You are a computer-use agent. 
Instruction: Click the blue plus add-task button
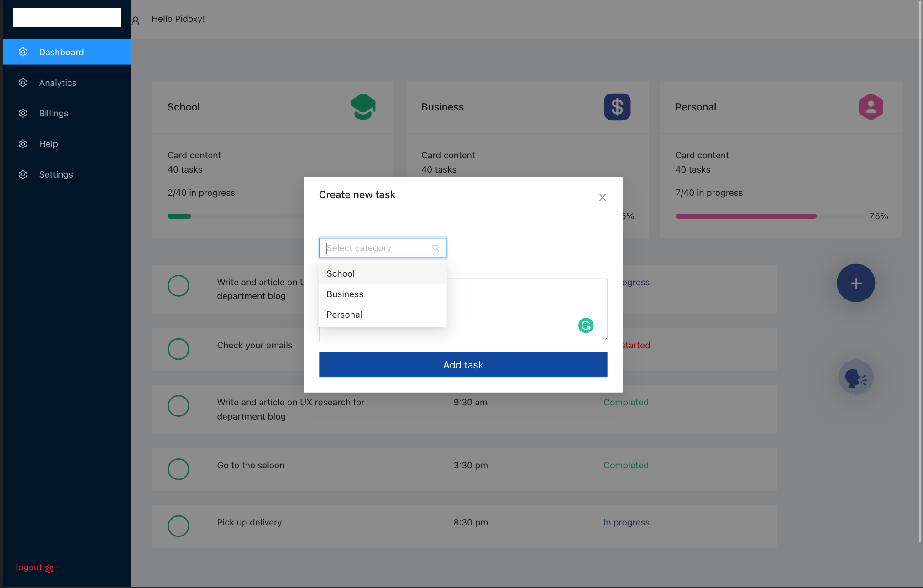(x=855, y=283)
